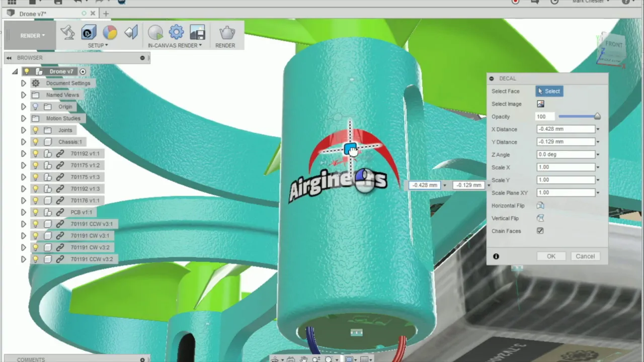Click the Opacity value field
The width and height of the screenshot is (644, 362).
[x=545, y=117]
